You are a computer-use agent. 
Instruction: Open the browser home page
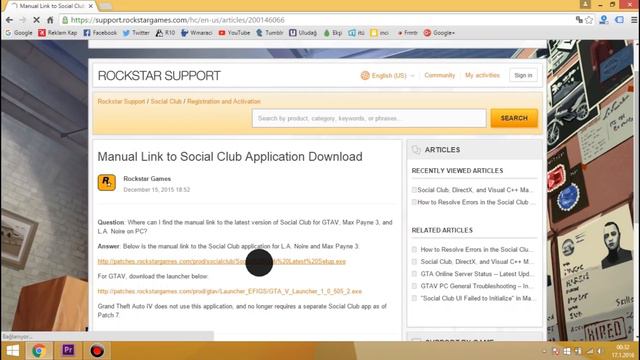pyautogui.click(x=50, y=20)
